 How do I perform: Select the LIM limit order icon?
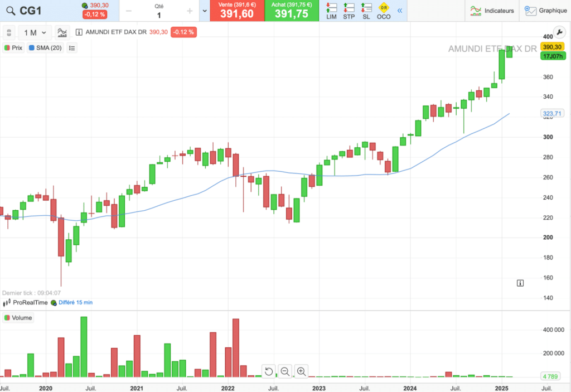click(x=331, y=11)
